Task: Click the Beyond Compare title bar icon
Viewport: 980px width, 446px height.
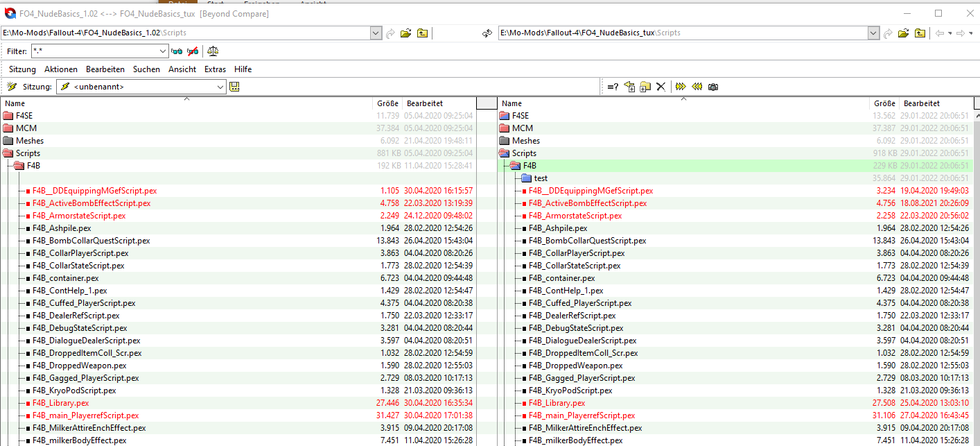Action: (10, 13)
